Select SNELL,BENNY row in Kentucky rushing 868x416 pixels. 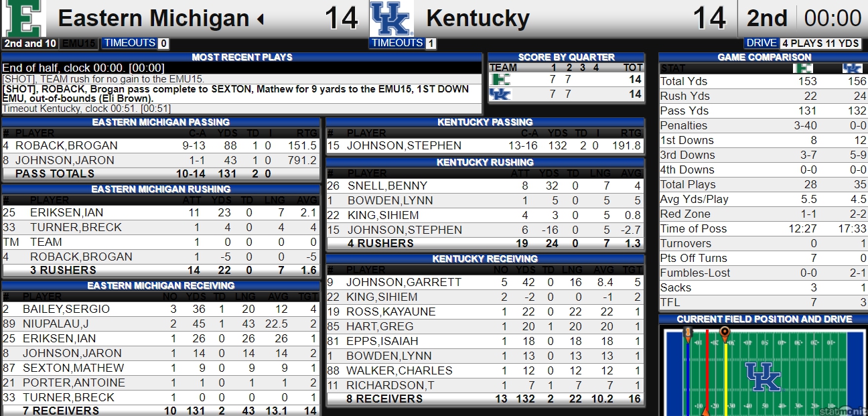485,186
